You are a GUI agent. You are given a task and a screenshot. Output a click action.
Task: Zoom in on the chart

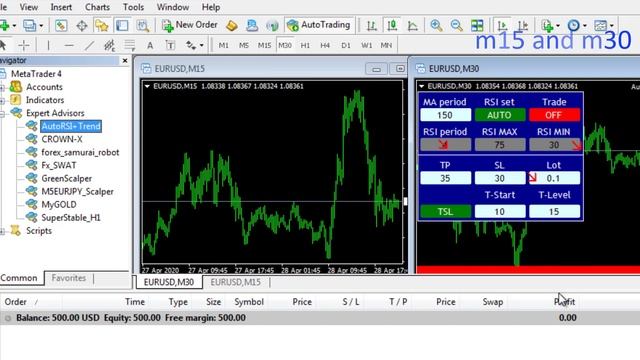[436, 25]
